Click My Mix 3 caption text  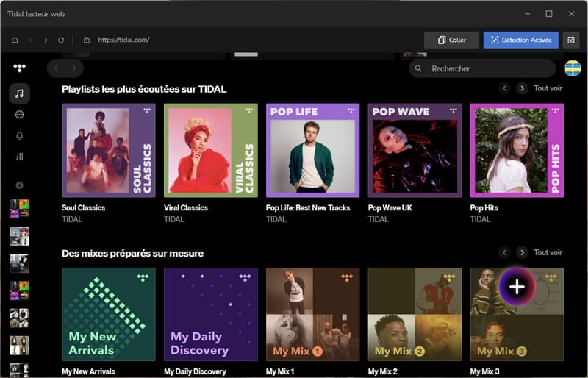pyautogui.click(x=485, y=371)
